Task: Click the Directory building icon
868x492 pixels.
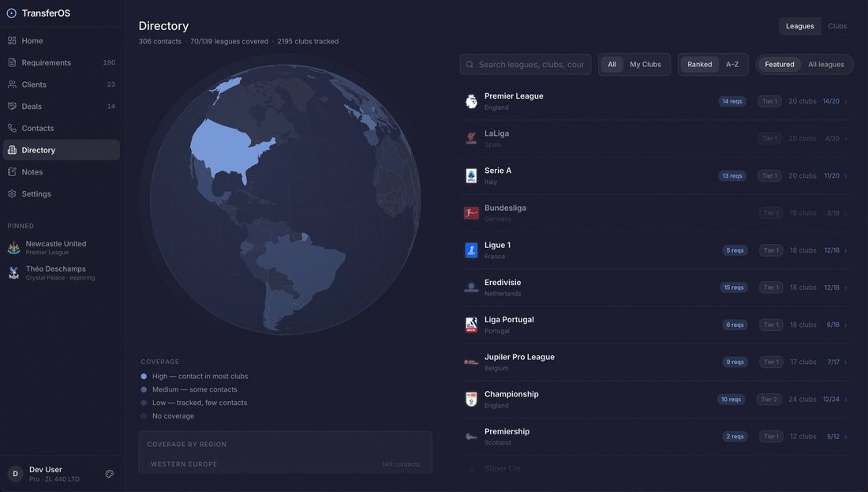Action: (x=12, y=150)
